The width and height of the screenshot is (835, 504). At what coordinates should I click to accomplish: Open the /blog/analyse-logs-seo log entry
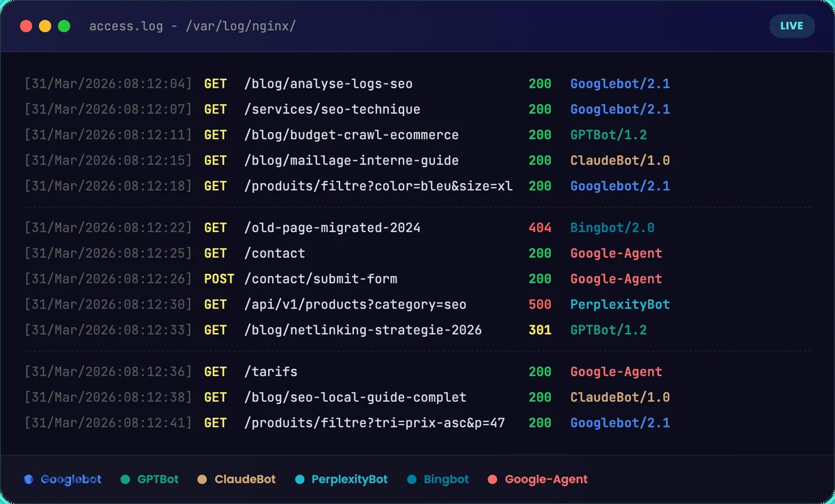point(327,83)
